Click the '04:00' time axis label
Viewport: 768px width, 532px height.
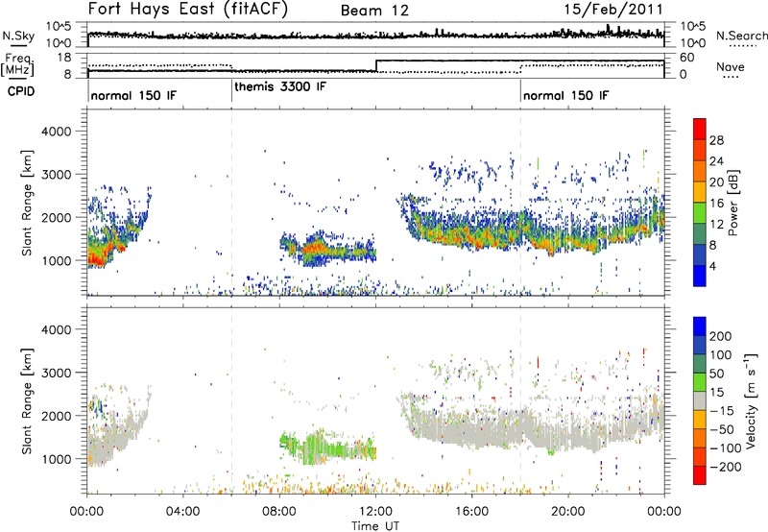[182, 512]
